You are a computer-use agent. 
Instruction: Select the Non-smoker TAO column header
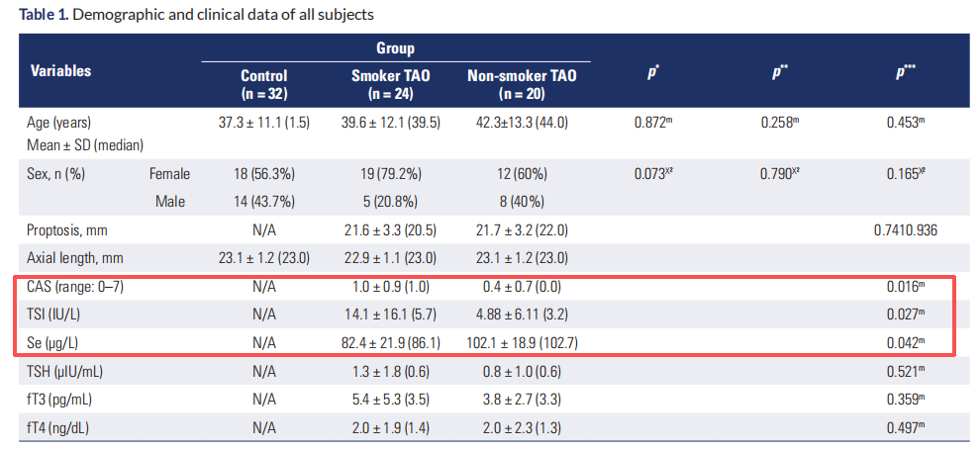coord(522,85)
